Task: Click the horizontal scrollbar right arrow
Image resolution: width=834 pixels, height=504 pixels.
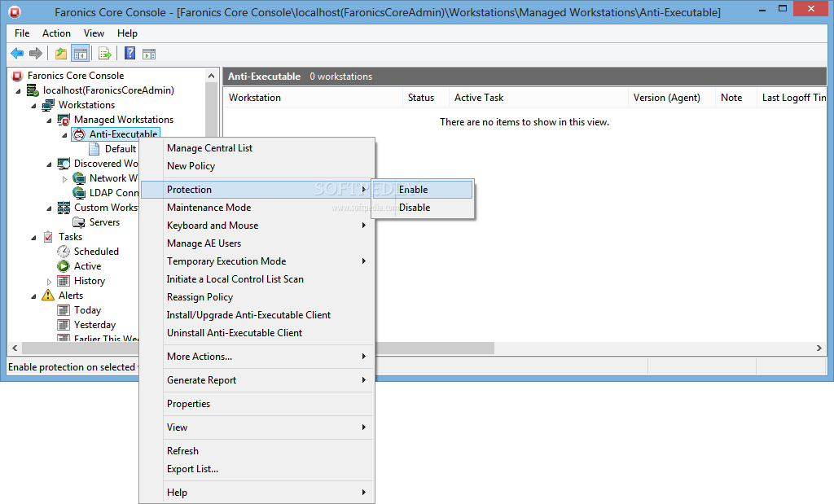Action: [819, 348]
